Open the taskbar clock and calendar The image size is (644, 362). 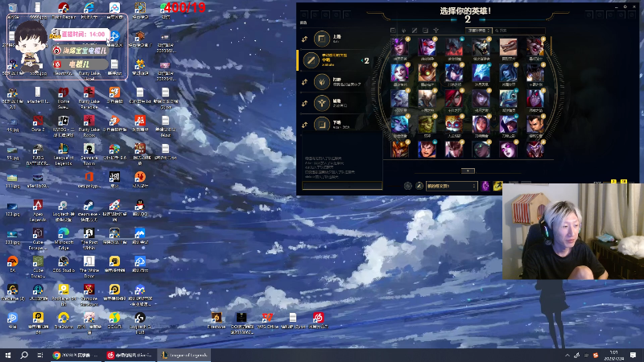point(614,356)
